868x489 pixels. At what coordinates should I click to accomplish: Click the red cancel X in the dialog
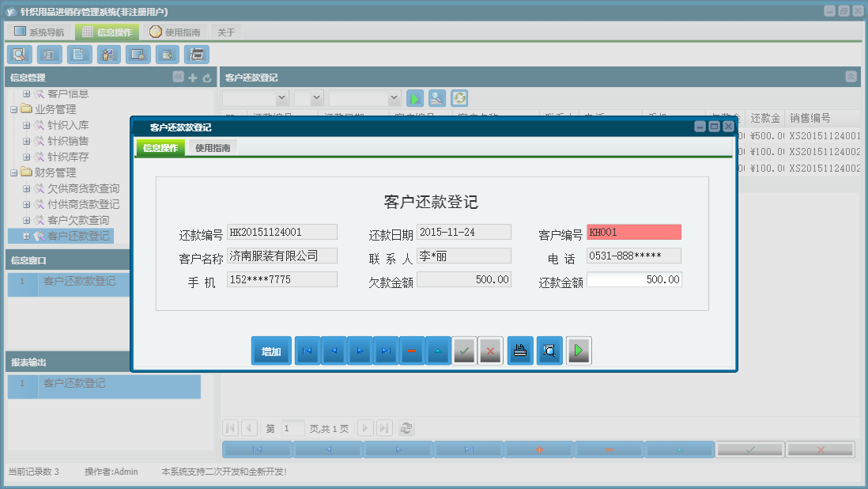coord(490,350)
